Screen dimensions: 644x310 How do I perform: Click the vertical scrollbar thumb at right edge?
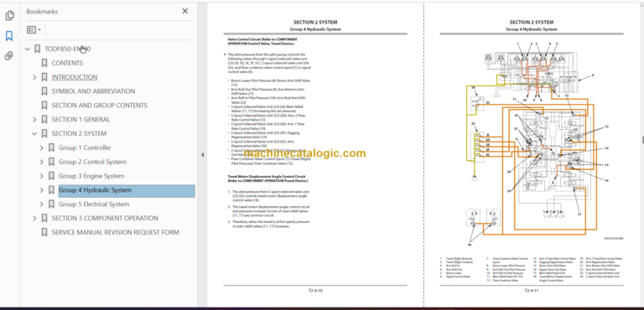[642, 140]
